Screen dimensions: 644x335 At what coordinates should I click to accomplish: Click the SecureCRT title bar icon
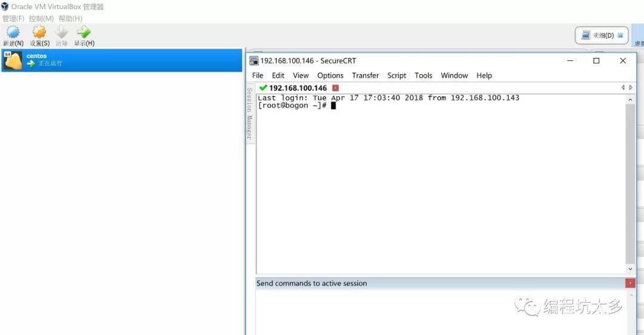254,61
